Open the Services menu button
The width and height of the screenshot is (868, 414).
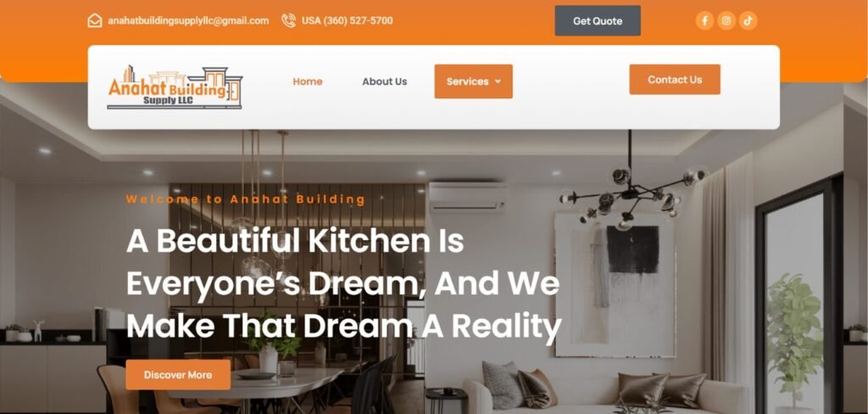(x=473, y=81)
